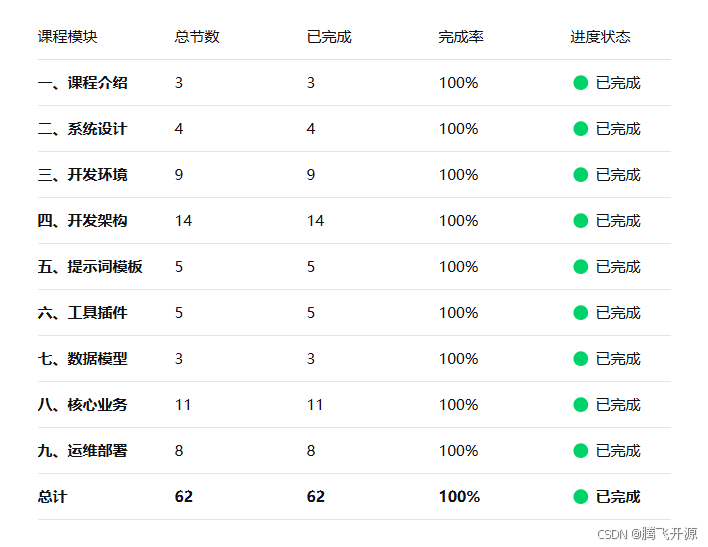
Task: Click the 一、课程介绍 module name
Action: (x=83, y=83)
